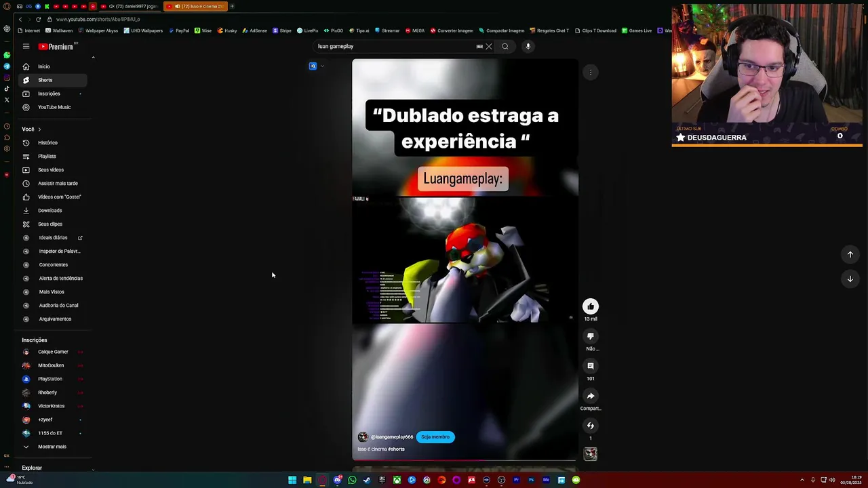Open Inscrições in the sidebar

[53, 94]
